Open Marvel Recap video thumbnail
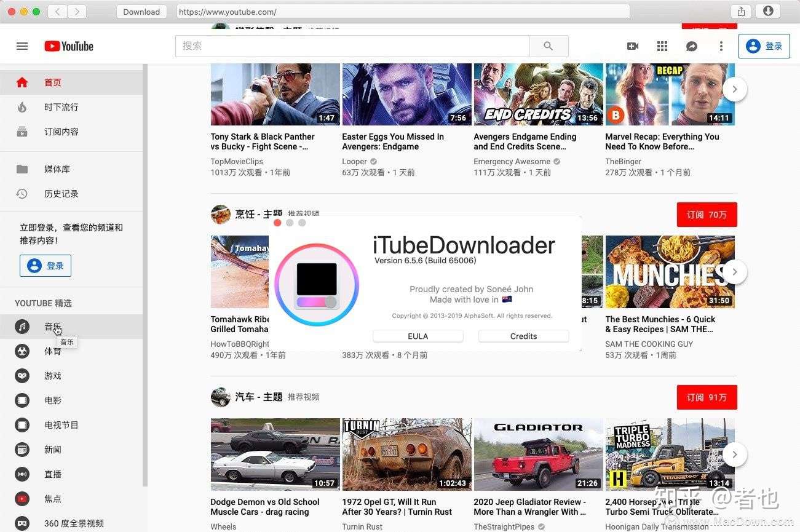This screenshot has height=532, width=800. 670,94
